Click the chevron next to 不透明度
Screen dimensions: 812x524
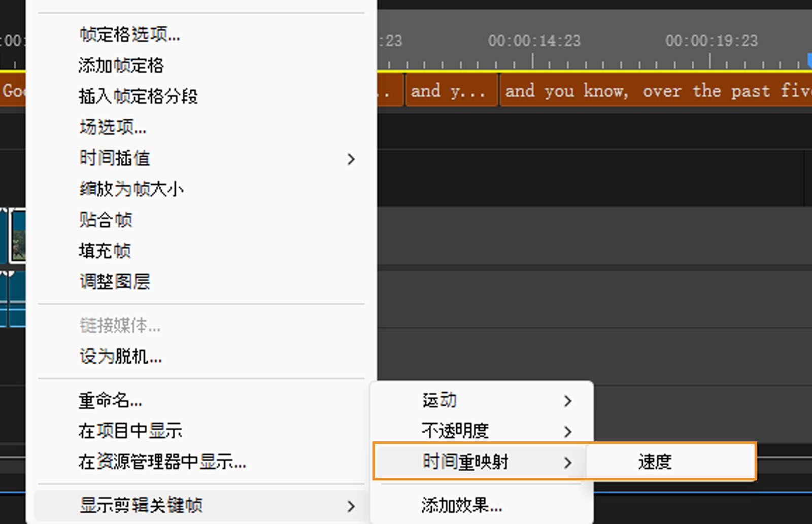coord(568,432)
